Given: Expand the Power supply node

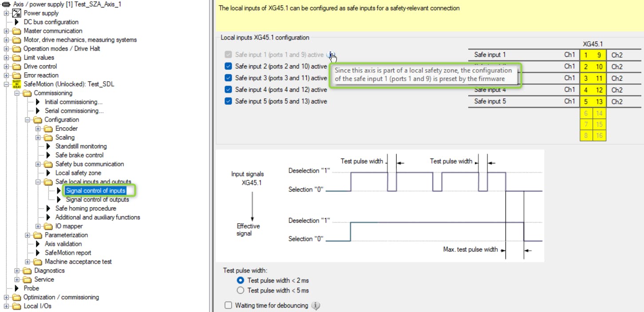Looking at the screenshot, I should (x=6, y=13).
